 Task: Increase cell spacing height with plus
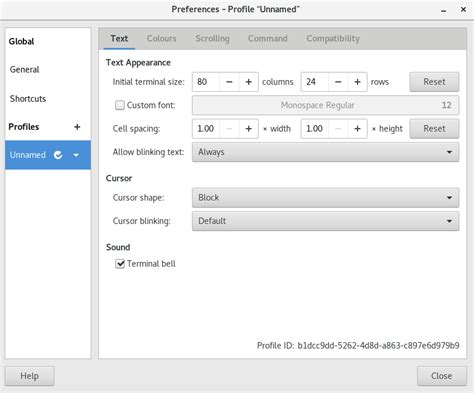[x=357, y=129]
